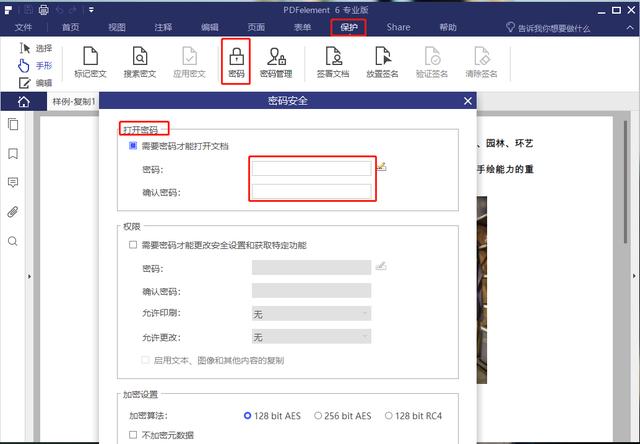Toggle 需要密码才能打开文档 checkbox
The width and height of the screenshot is (640, 444).
[133, 146]
